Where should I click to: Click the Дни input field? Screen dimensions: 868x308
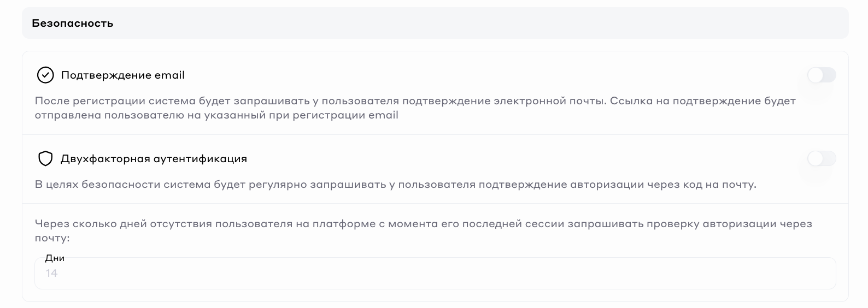(435, 274)
